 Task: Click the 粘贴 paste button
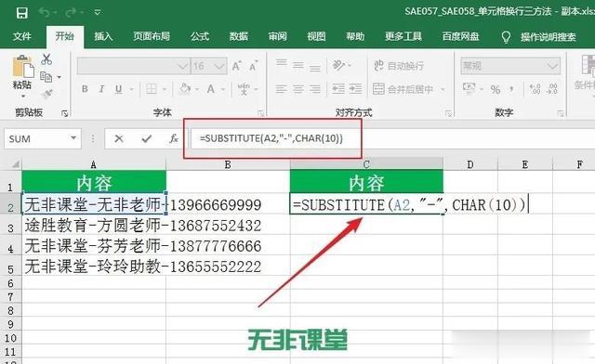click(22, 74)
